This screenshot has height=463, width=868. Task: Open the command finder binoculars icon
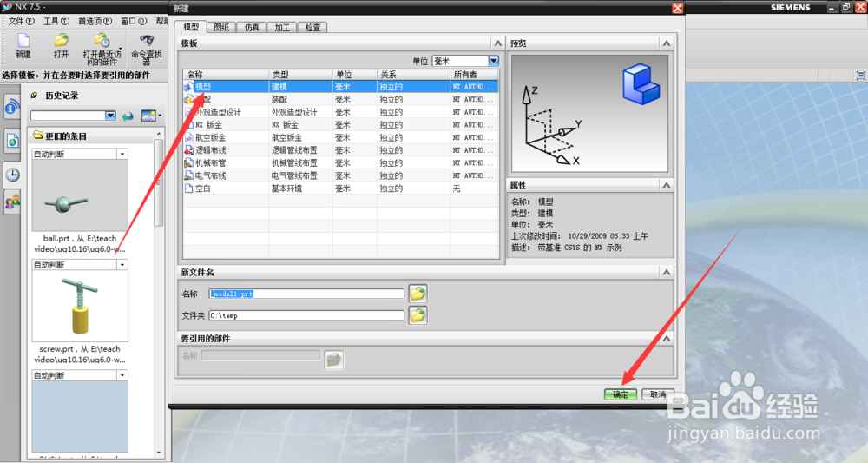pos(147,41)
